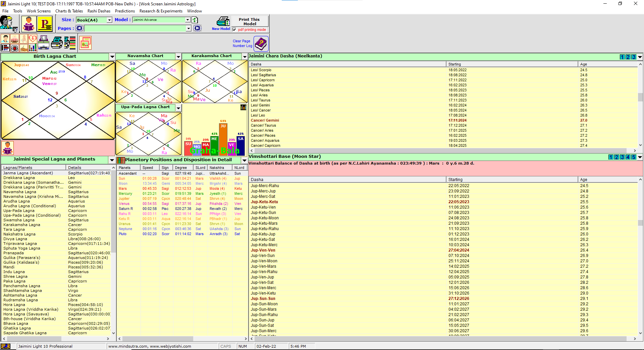644x350 pixels.
Task: Switch Chara Dasha to page 1
Action: pyautogui.click(x=622, y=57)
